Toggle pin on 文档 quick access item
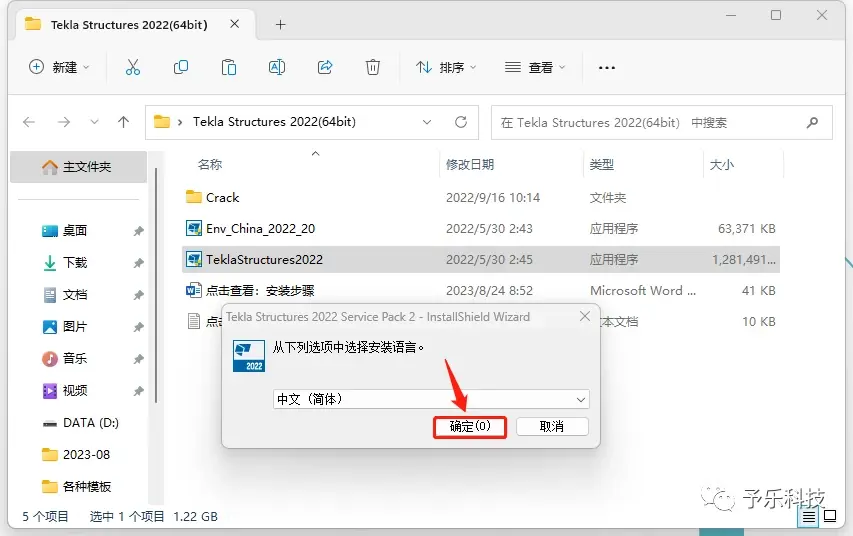 point(138,295)
